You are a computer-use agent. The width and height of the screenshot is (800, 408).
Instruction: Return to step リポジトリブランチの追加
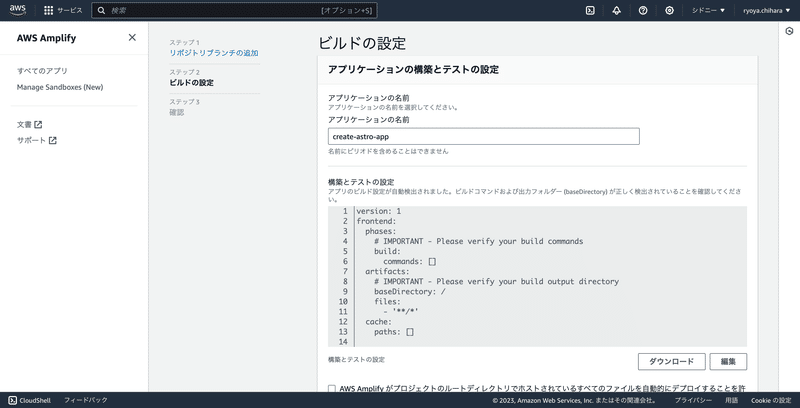pyautogui.click(x=214, y=53)
